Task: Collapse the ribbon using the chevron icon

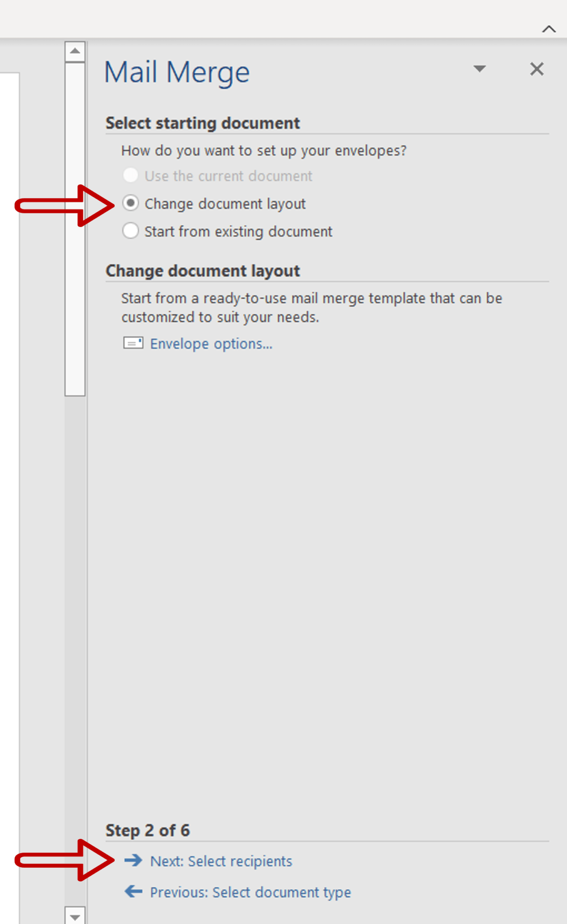Action: pos(548,28)
